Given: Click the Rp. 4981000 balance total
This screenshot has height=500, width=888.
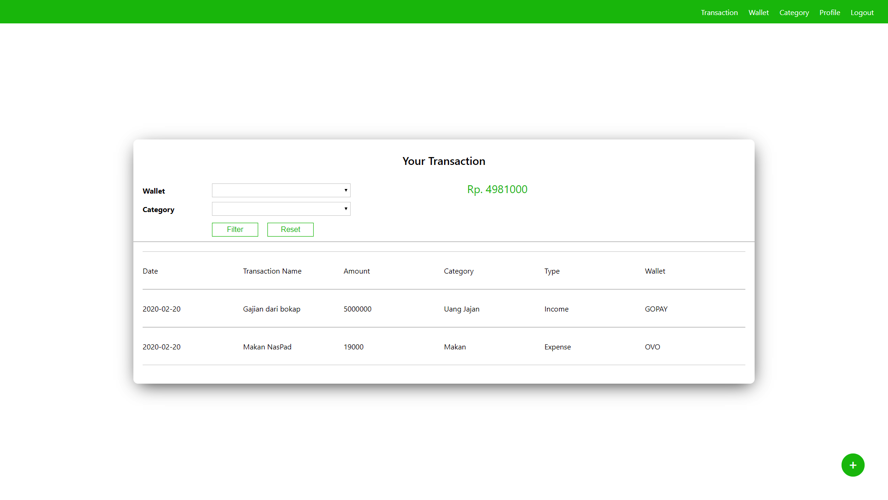Looking at the screenshot, I should click(x=497, y=189).
